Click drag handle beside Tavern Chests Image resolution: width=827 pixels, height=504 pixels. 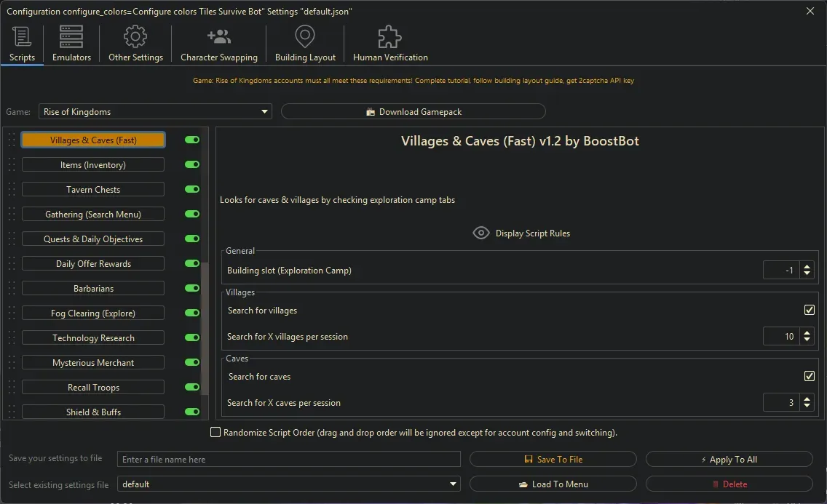click(12, 190)
